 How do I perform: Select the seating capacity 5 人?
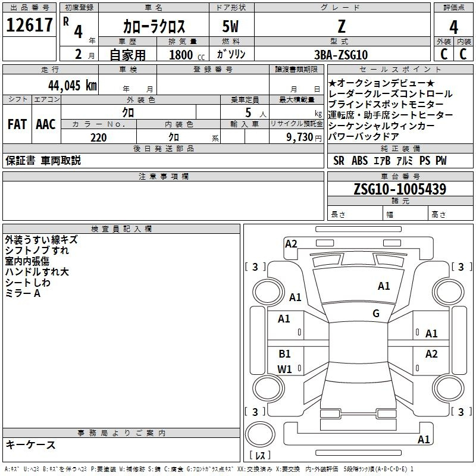point(256,112)
